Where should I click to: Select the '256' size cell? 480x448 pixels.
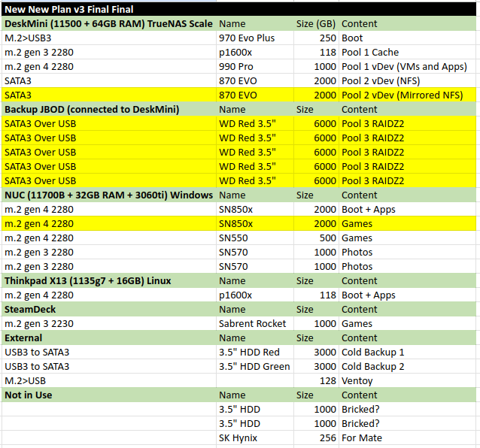(316, 438)
